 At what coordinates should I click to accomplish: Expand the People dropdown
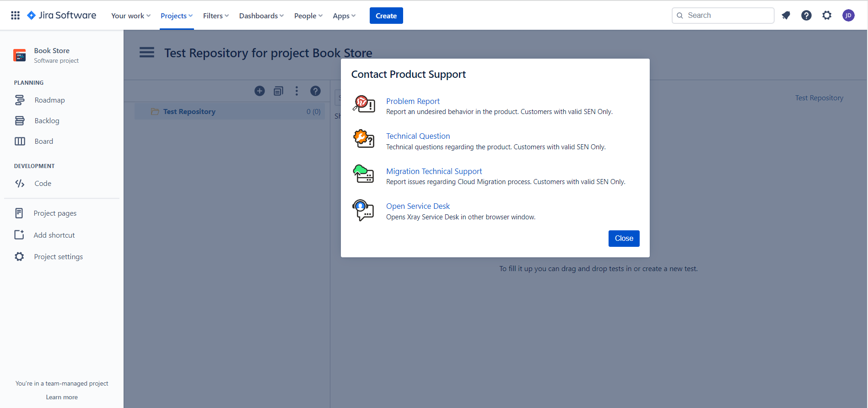tap(308, 16)
